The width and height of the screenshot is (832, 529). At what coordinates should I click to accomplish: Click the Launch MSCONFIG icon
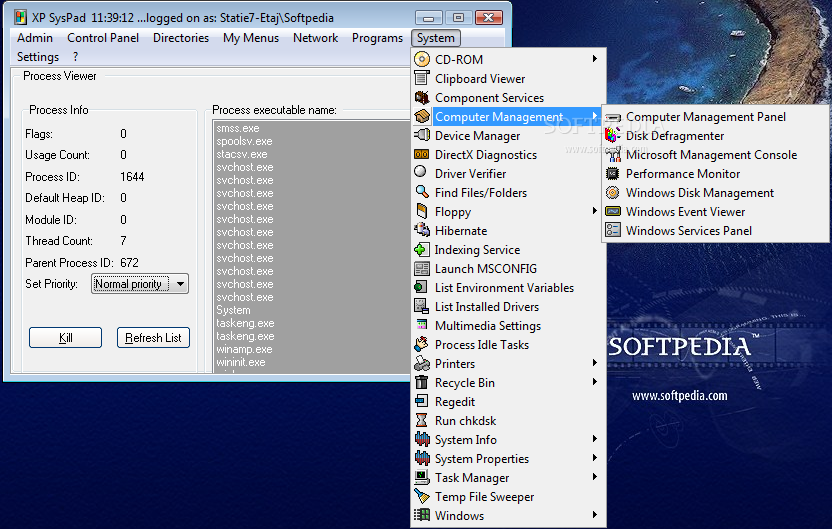pyautogui.click(x=422, y=268)
